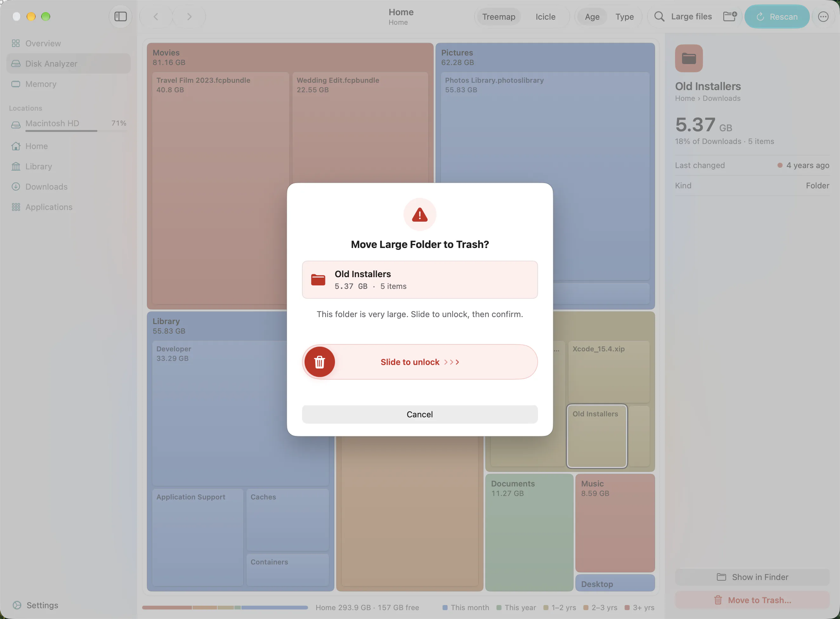Color blocks by Type
Screen dimensions: 840x619
pyautogui.click(x=625, y=16)
